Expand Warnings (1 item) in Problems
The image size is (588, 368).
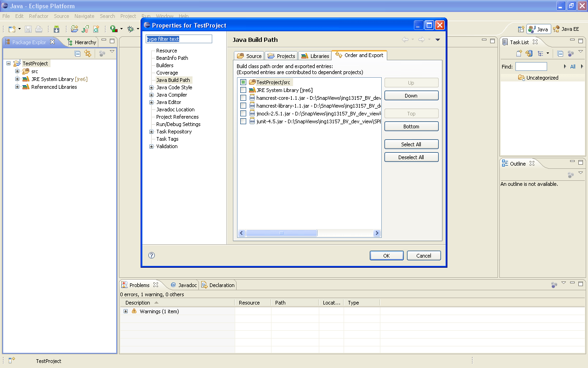point(126,311)
